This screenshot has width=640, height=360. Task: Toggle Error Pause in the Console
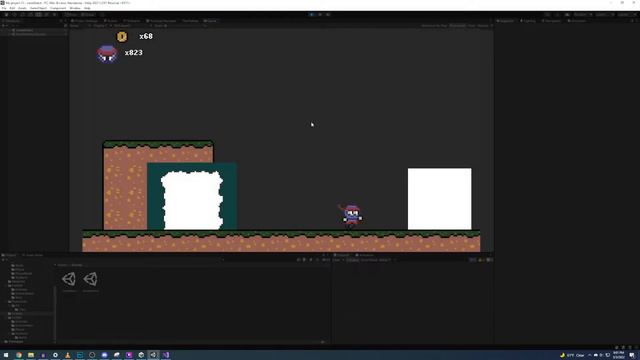[369, 260]
